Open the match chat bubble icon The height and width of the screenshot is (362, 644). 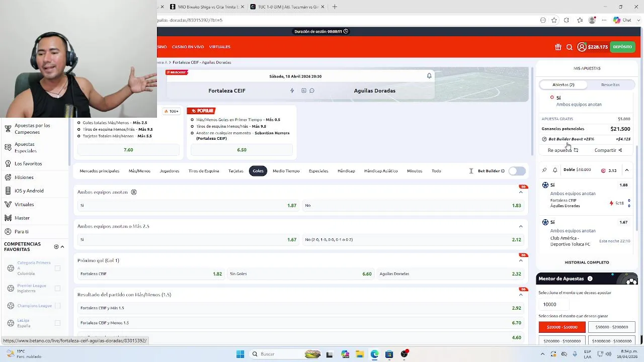click(x=312, y=90)
